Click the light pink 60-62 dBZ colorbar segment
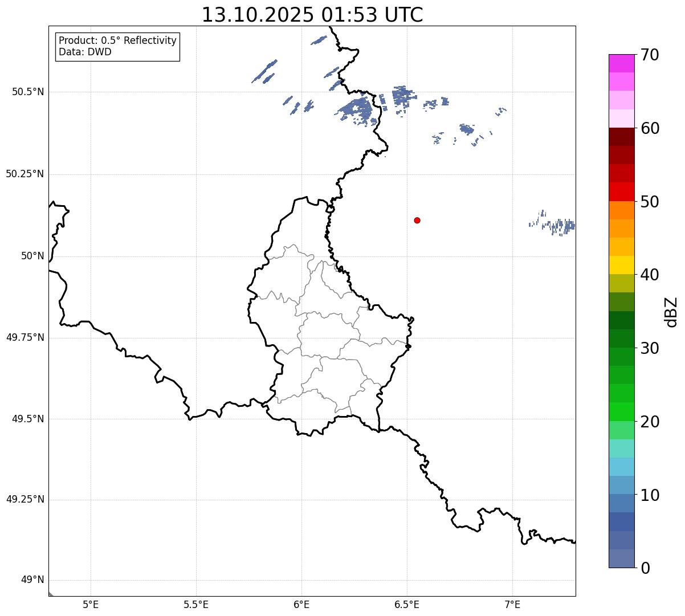 coord(621,119)
